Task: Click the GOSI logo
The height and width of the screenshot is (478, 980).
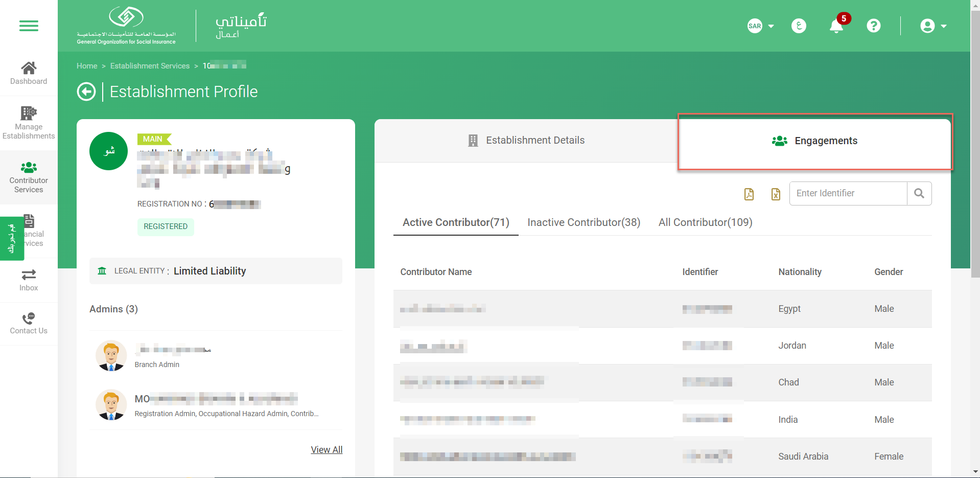Action: click(x=126, y=24)
